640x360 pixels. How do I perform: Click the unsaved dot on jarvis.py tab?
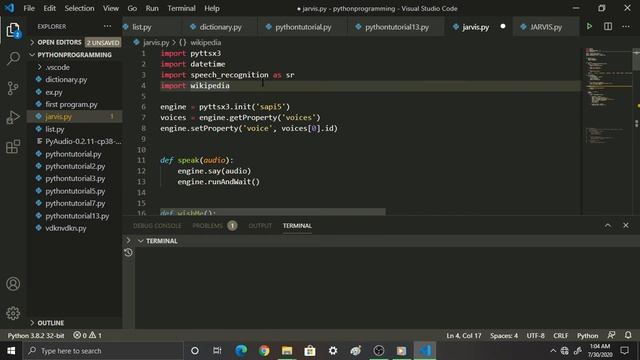(x=503, y=27)
